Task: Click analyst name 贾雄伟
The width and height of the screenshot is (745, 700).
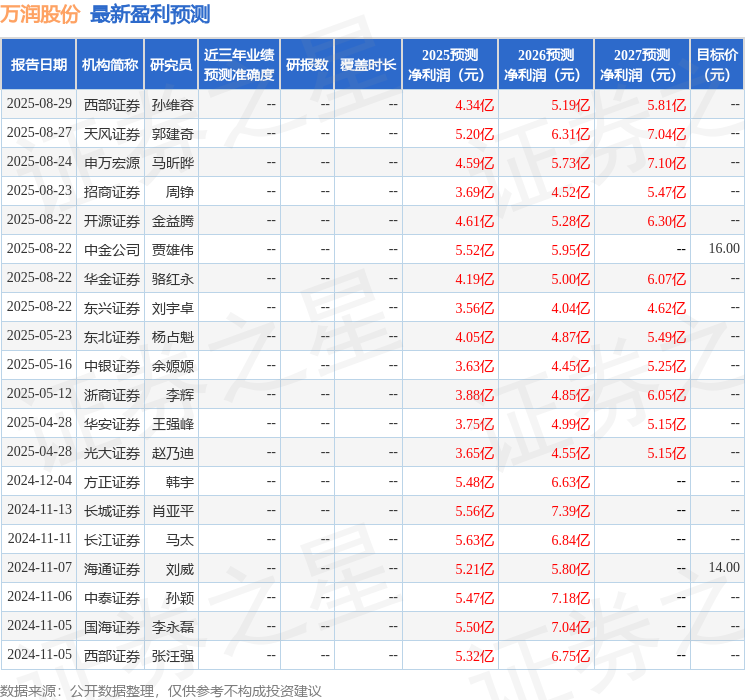Action: [173, 249]
